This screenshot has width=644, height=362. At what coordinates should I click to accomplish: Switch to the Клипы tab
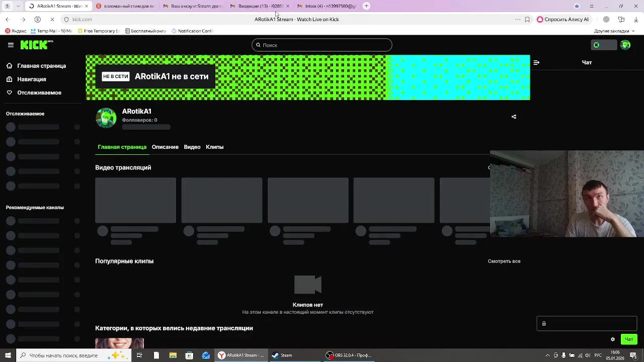coord(214,147)
